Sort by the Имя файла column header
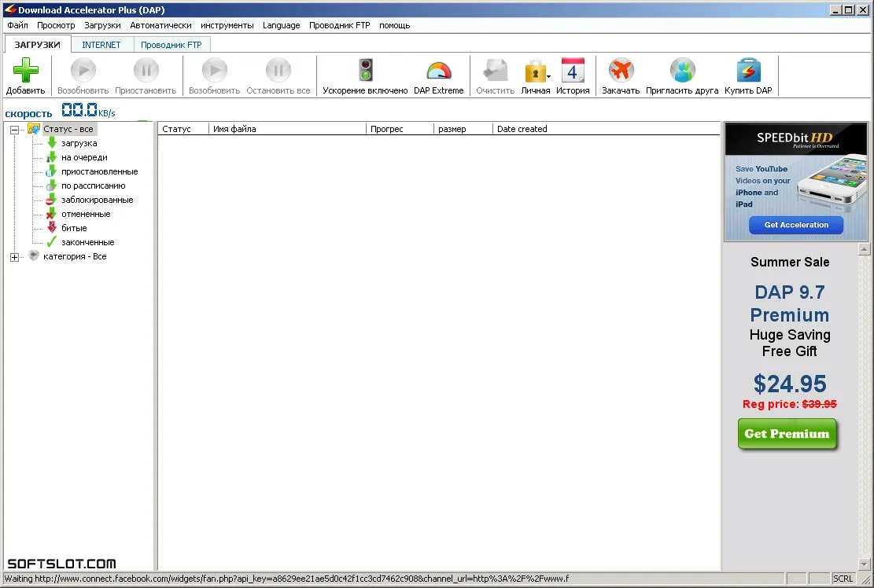Screen dimensions: 874x588 coord(288,129)
